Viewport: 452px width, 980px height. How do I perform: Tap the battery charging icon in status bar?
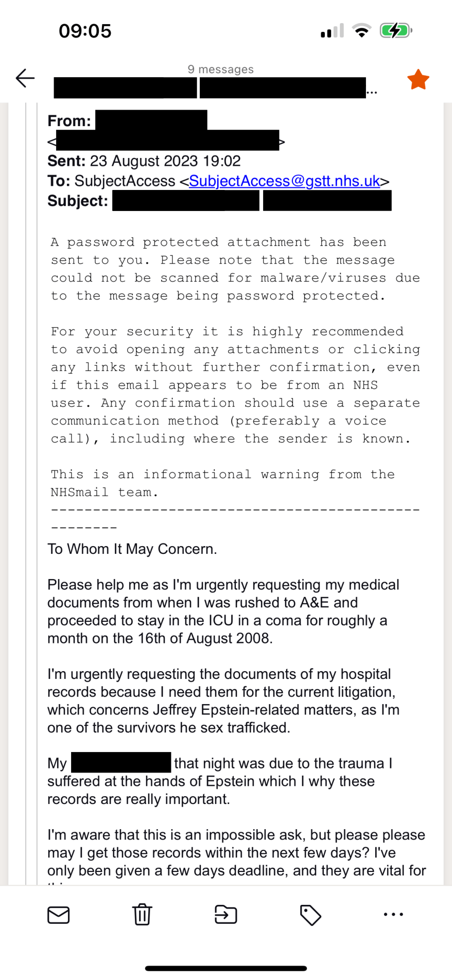pyautogui.click(x=395, y=31)
